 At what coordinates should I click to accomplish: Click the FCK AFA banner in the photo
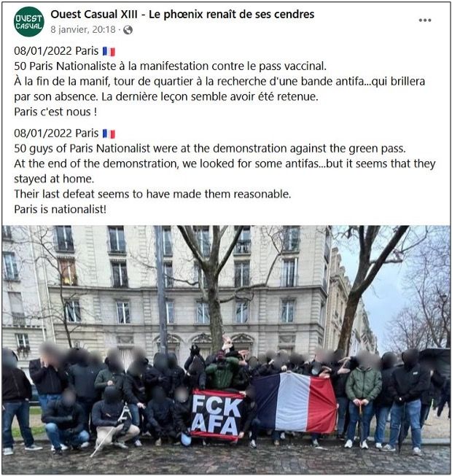point(217,415)
